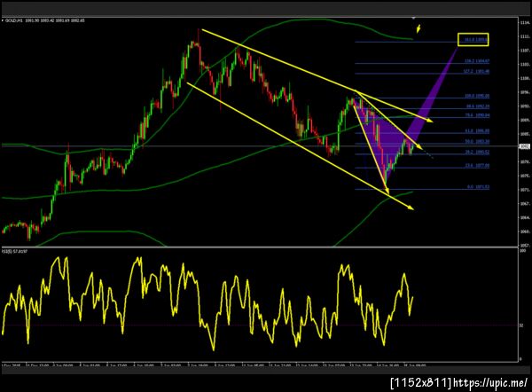The image size is (532, 392).
Task: Click the 23.6 Fibonacci level label
Action: pyautogui.click(x=478, y=165)
